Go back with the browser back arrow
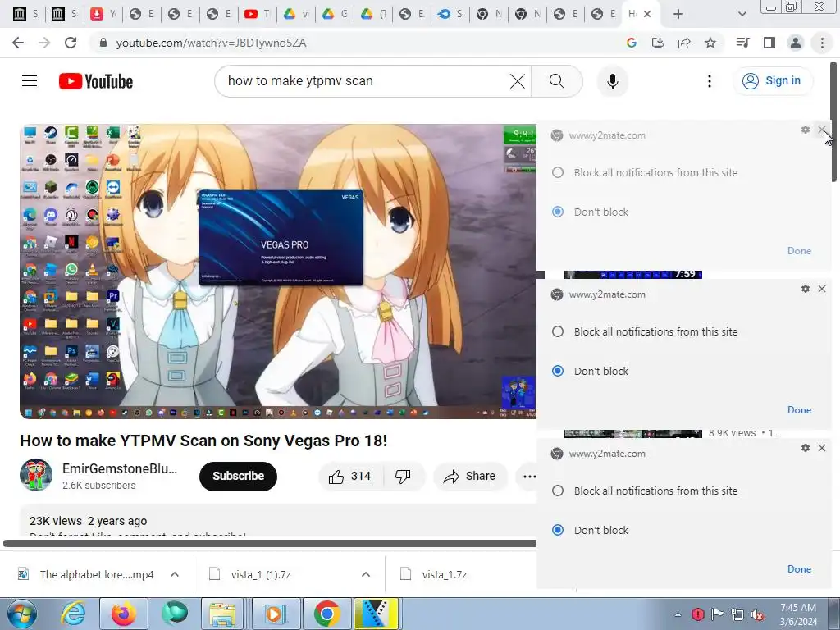The height and width of the screenshot is (630, 840). [x=18, y=43]
